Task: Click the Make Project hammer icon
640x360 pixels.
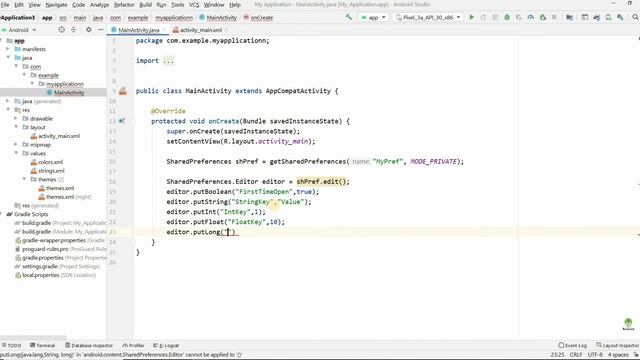Action: pos(349,17)
